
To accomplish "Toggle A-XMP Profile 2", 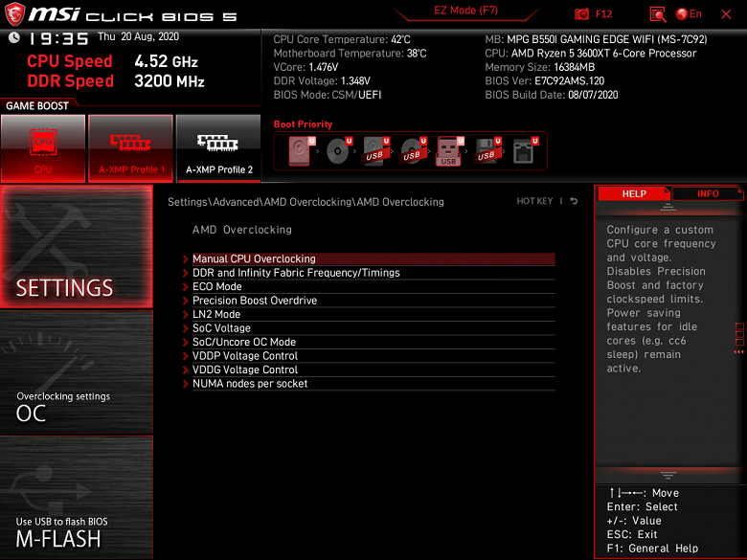I will (218, 148).
